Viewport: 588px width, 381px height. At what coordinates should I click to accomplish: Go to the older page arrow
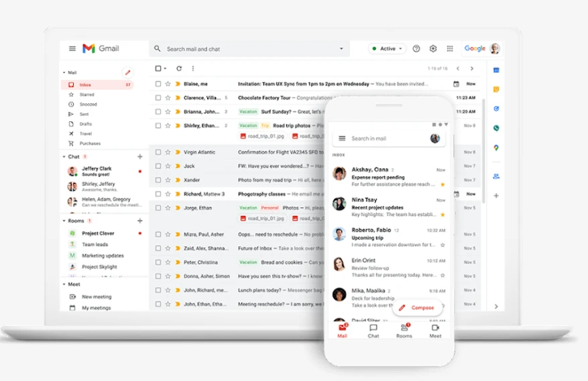pos(472,68)
